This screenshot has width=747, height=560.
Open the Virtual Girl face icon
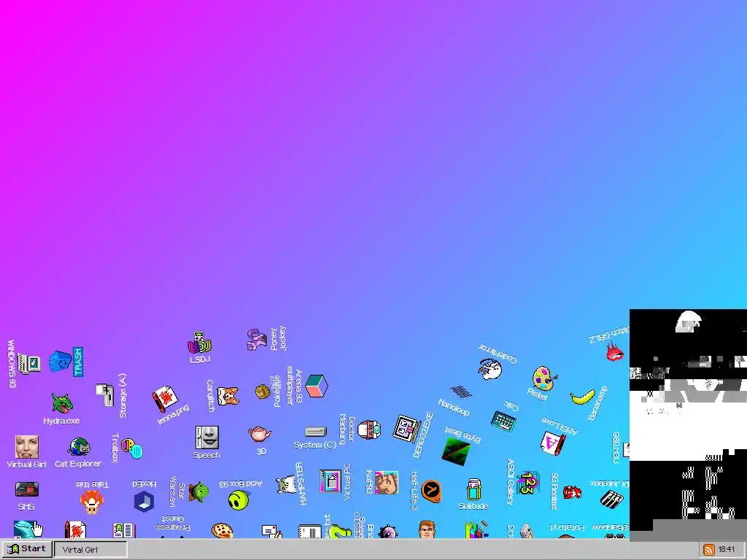[x=27, y=447]
